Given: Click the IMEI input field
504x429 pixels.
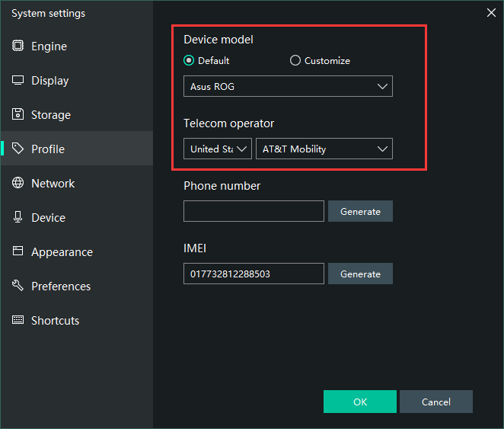Looking at the screenshot, I should click(x=254, y=274).
